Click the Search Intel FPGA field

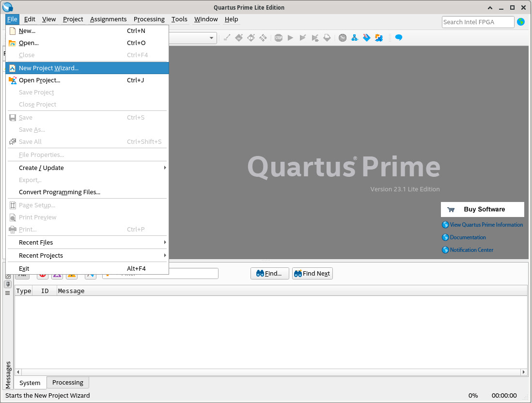tap(478, 22)
